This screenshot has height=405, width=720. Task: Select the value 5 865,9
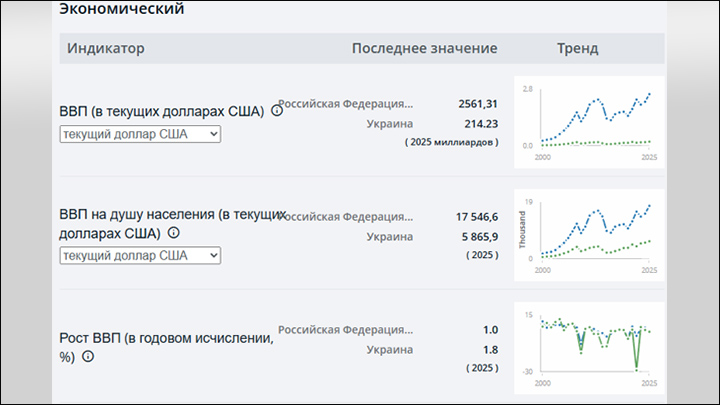point(480,237)
